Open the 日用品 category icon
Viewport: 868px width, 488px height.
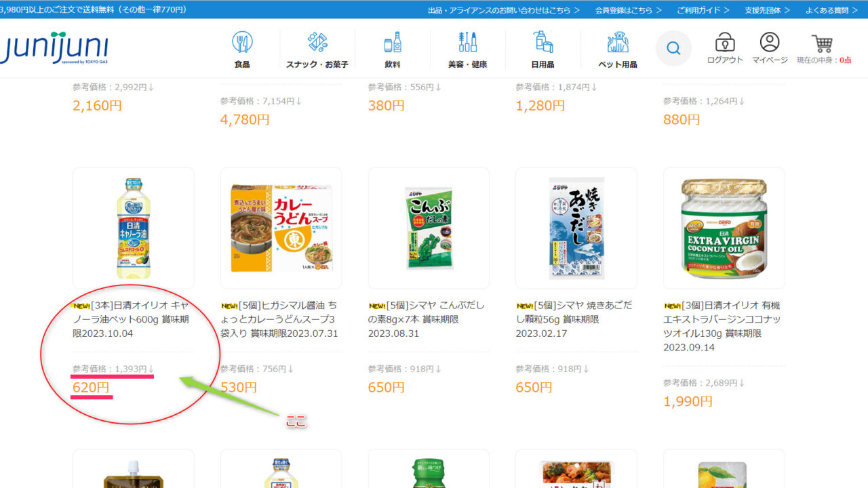542,42
